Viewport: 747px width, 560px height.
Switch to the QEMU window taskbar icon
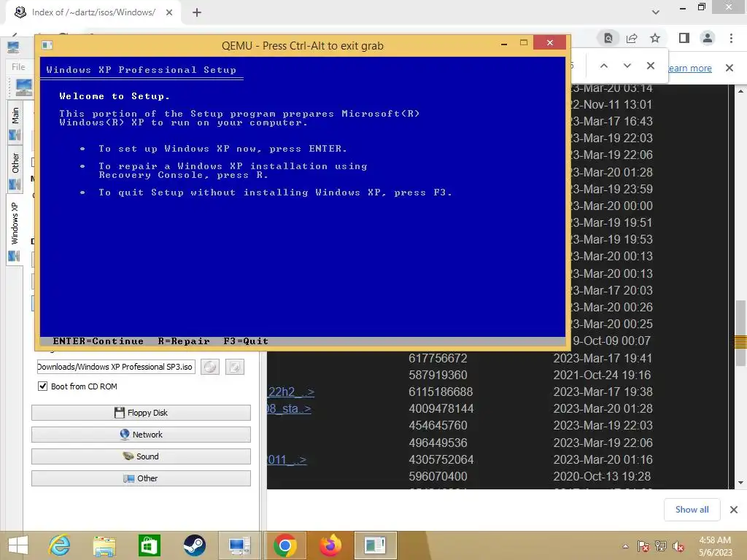pos(376,545)
